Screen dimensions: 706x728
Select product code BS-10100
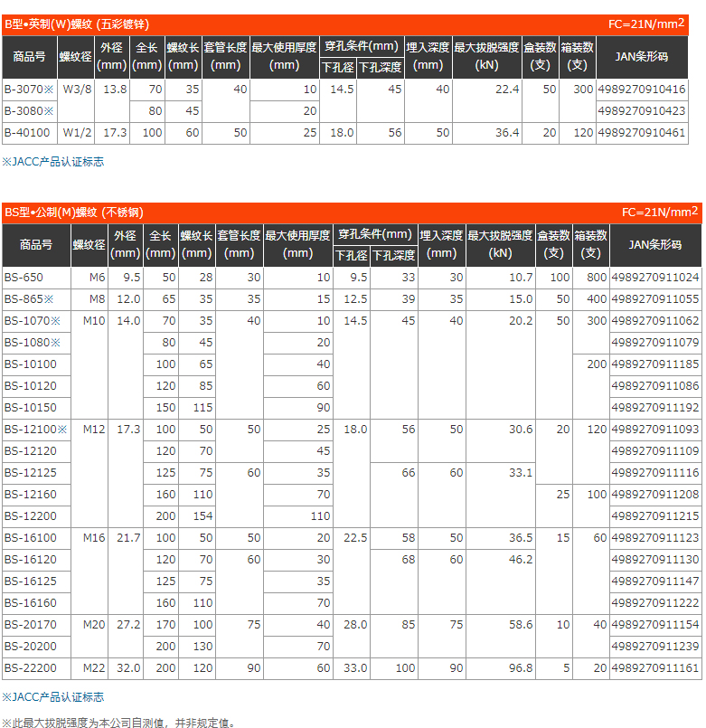point(31,364)
